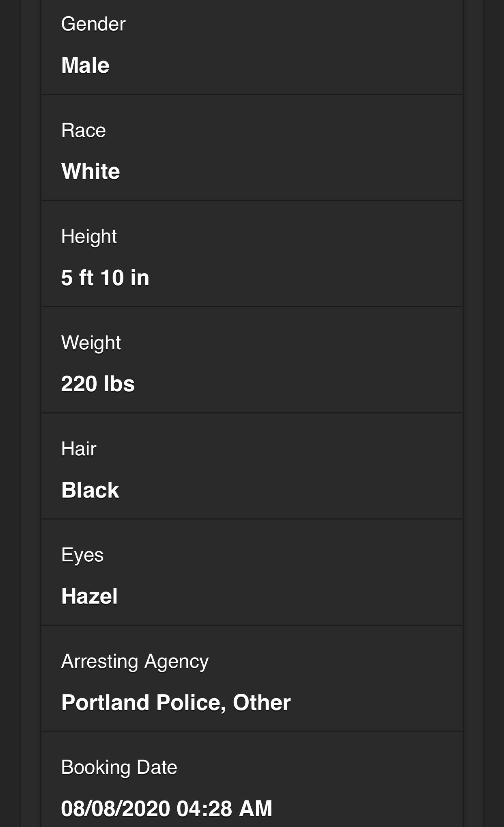The height and width of the screenshot is (827, 504).
Task: Click the word Other in arresting agency
Action: tap(262, 703)
